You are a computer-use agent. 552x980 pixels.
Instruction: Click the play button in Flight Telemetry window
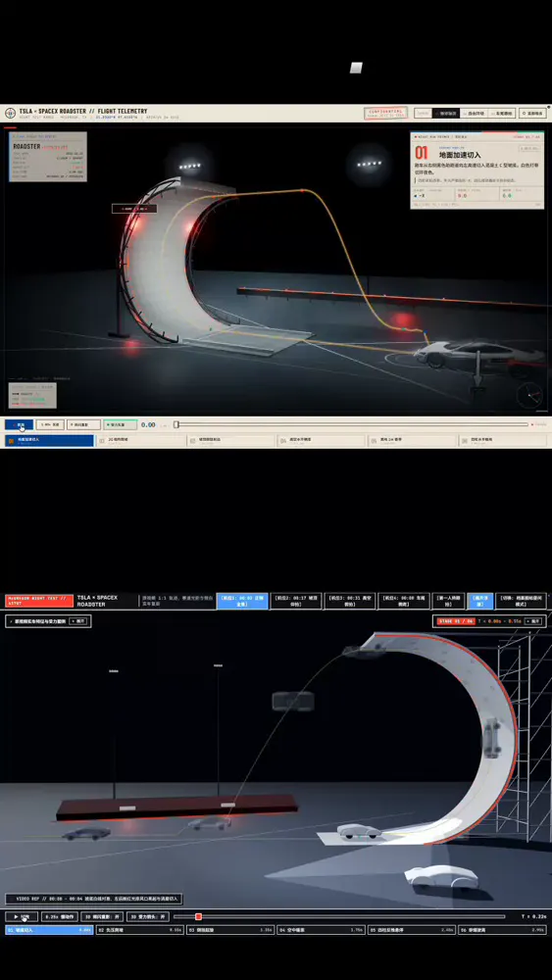19,424
